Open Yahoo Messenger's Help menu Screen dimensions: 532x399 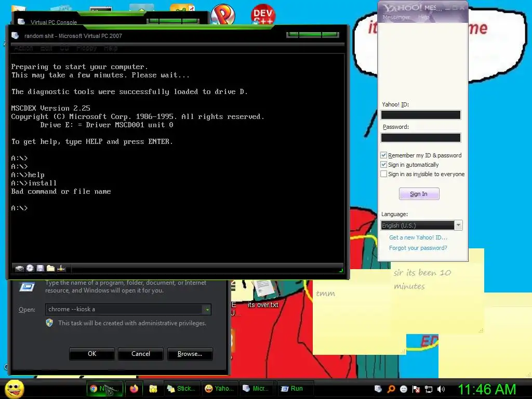click(x=423, y=17)
